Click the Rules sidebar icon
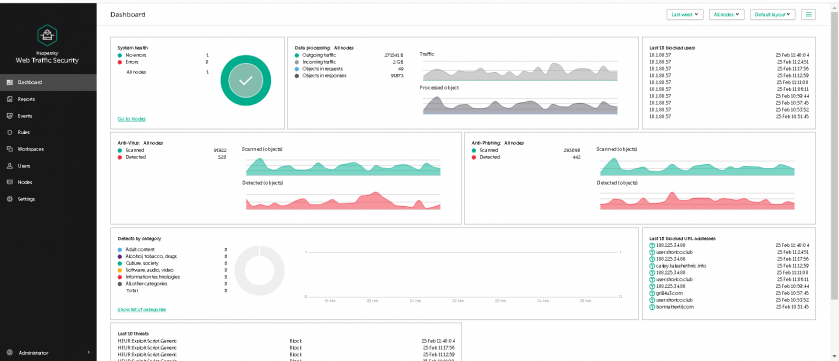The image size is (839, 361). coord(9,132)
